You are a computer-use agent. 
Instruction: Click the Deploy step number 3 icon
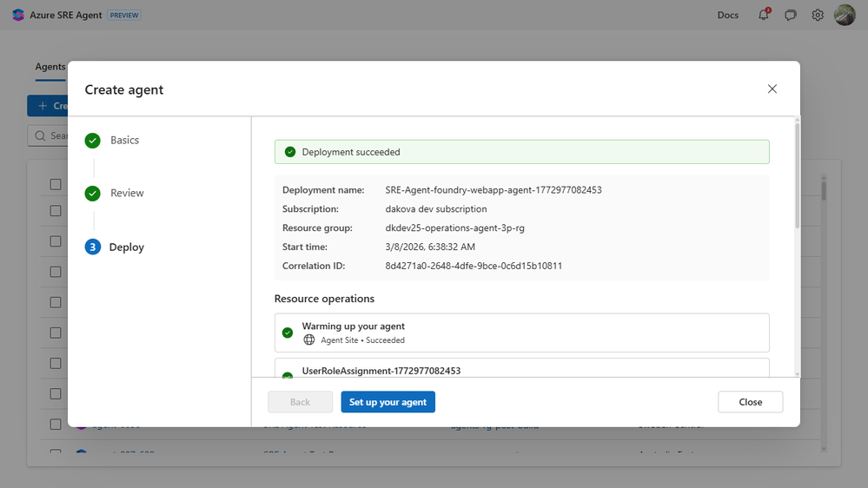tap(92, 247)
